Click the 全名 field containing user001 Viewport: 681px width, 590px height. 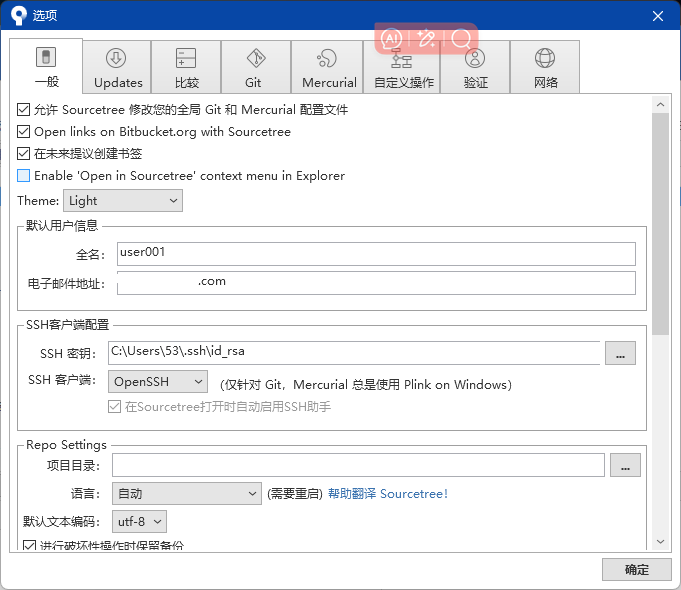click(x=376, y=254)
